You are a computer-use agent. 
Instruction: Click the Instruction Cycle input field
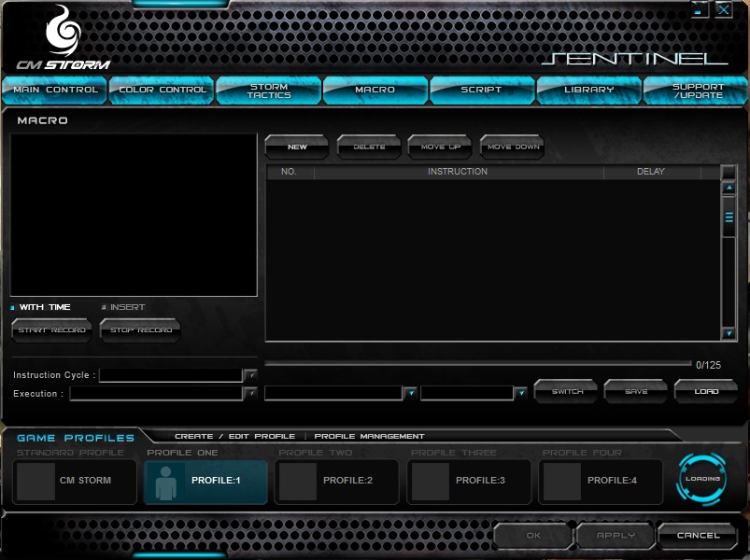171,375
